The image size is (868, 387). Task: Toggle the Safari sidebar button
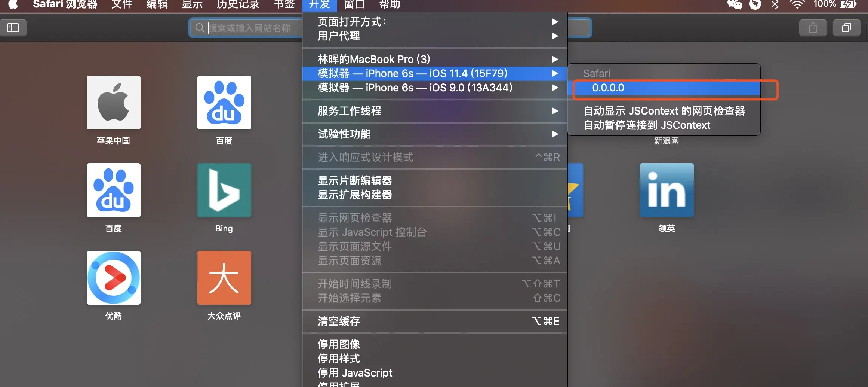pyautogui.click(x=13, y=28)
